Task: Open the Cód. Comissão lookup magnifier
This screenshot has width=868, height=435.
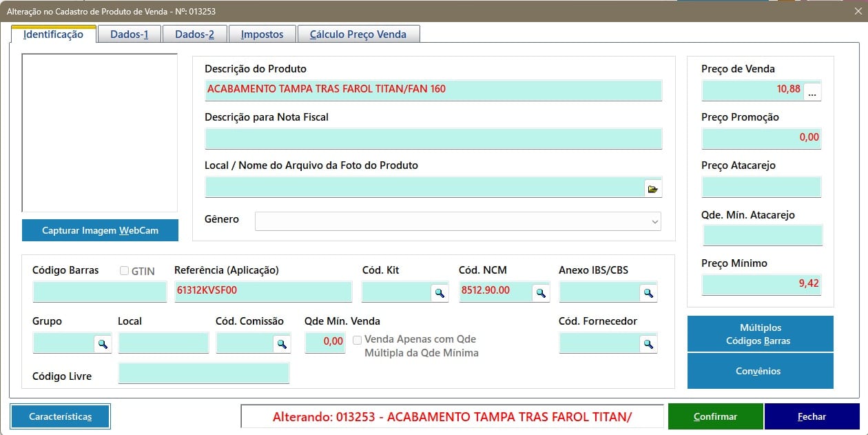Action: tap(282, 343)
